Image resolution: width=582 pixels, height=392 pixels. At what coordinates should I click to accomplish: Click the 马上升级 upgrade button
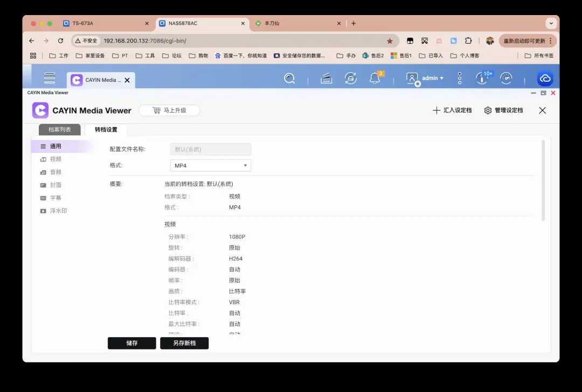(x=169, y=110)
